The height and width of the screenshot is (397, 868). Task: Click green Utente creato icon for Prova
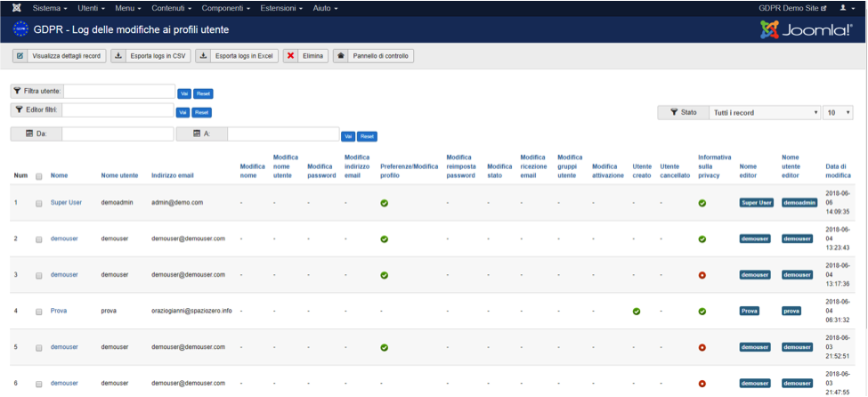point(637,312)
